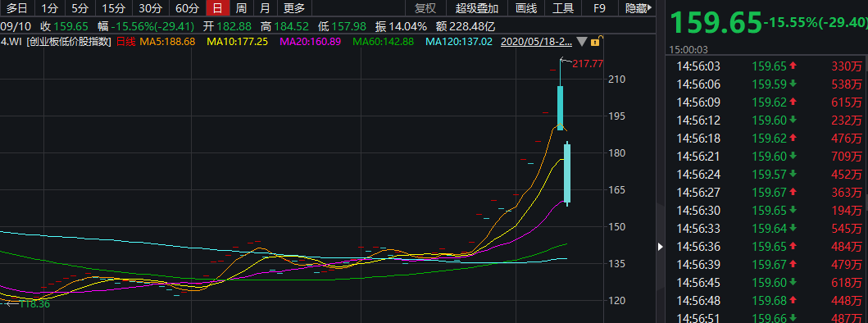Select the 1分 one-minute period
The width and height of the screenshot is (868, 323).
pos(50,8)
